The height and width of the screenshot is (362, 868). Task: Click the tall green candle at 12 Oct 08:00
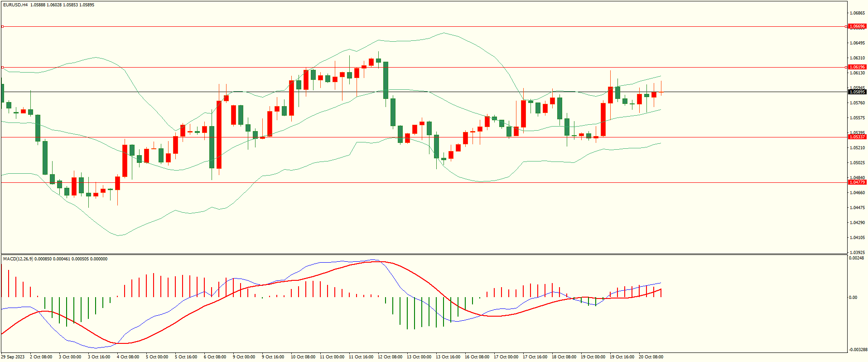[x=386, y=80]
